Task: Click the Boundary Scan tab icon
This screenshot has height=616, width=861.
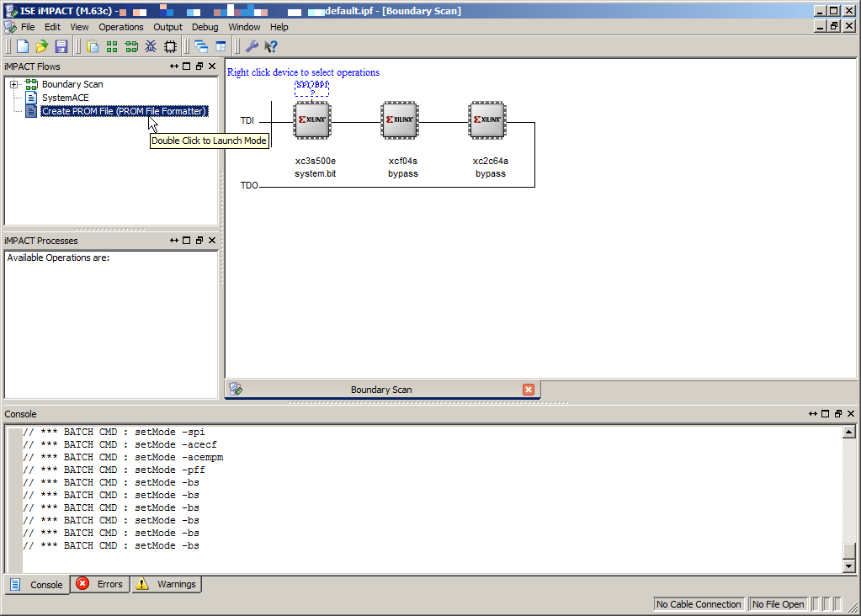Action: pos(236,390)
